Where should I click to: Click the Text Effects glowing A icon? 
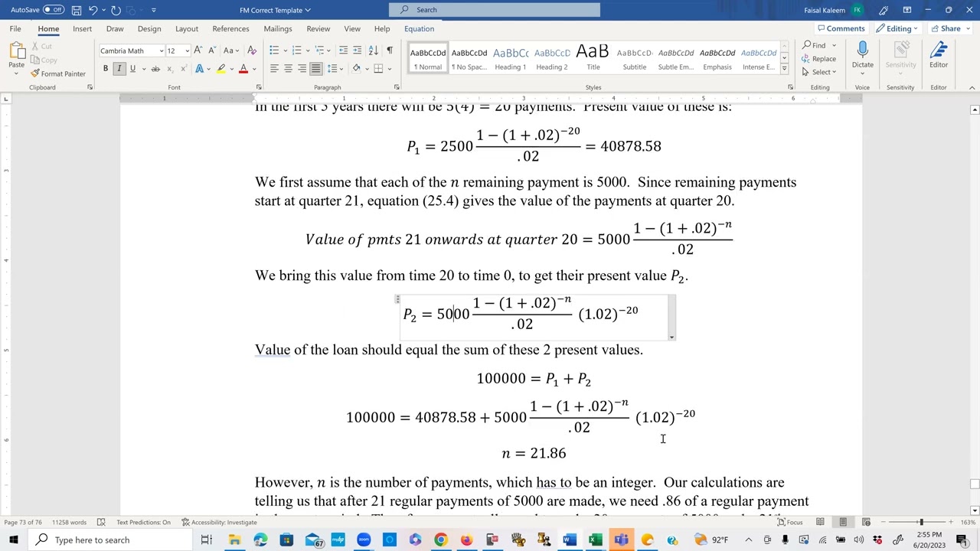(199, 69)
